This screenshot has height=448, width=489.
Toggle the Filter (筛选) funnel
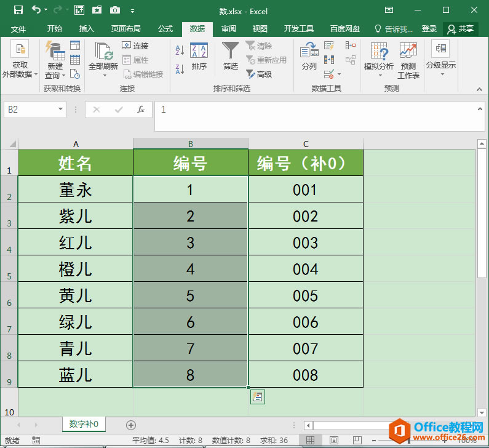[x=231, y=56]
